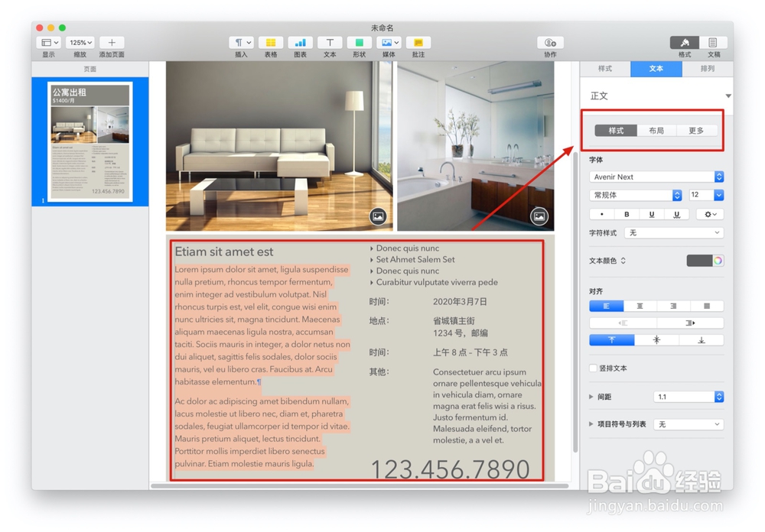The image size is (765, 532).
Task: Insert a shape with 形状 icon
Action: (360, 43)
